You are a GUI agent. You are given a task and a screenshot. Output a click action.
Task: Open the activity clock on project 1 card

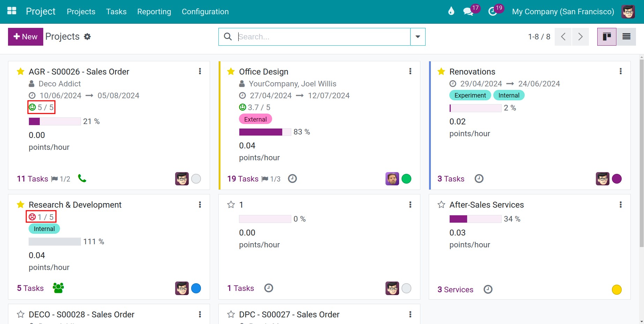(x=269, y=288)
